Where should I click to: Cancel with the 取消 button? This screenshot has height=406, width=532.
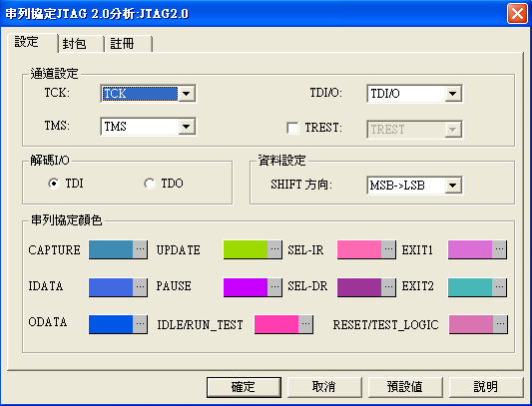click(324, 387)
